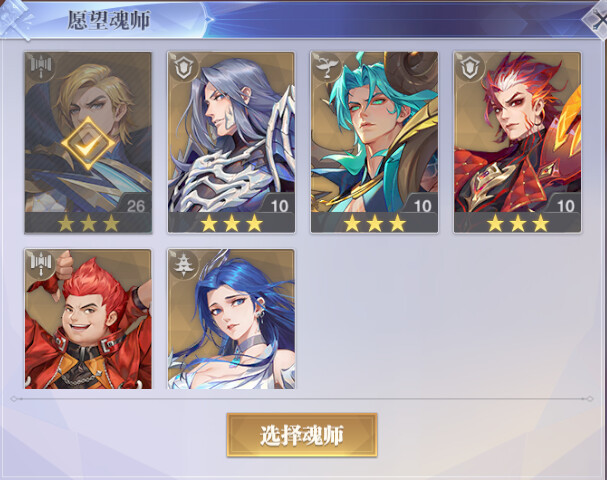Select the silver-haired armored hero card
Screen dimensions: 607x480
pyautogui.click(x=231, y=142)
